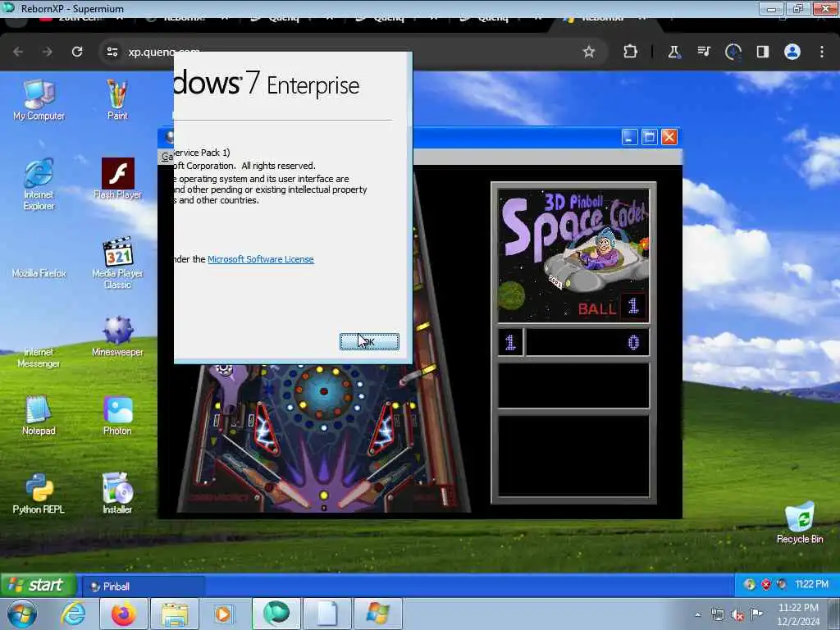Open the Recycle Bin
The height and width of the screenshot is (630, 840).
(x=799, y=523)
